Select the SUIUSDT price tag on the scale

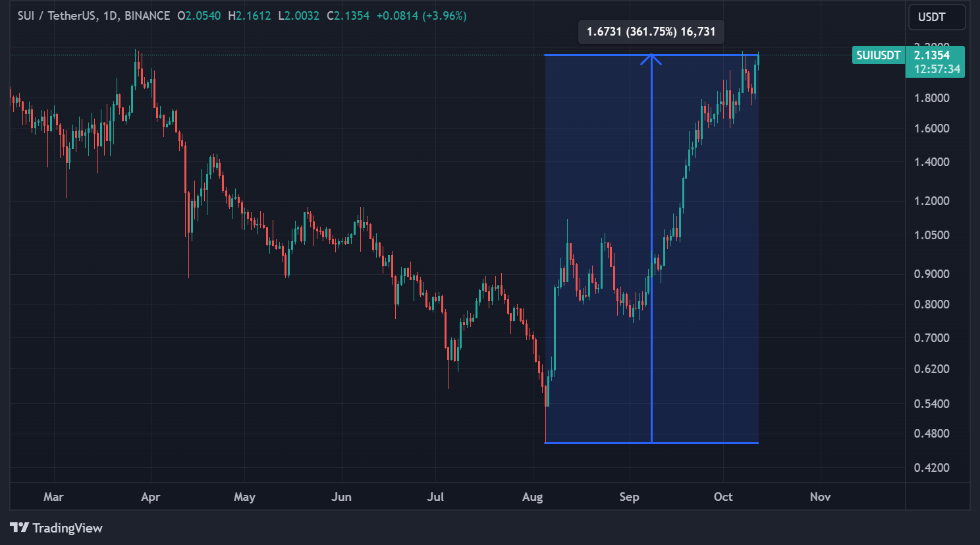point(877,55)
